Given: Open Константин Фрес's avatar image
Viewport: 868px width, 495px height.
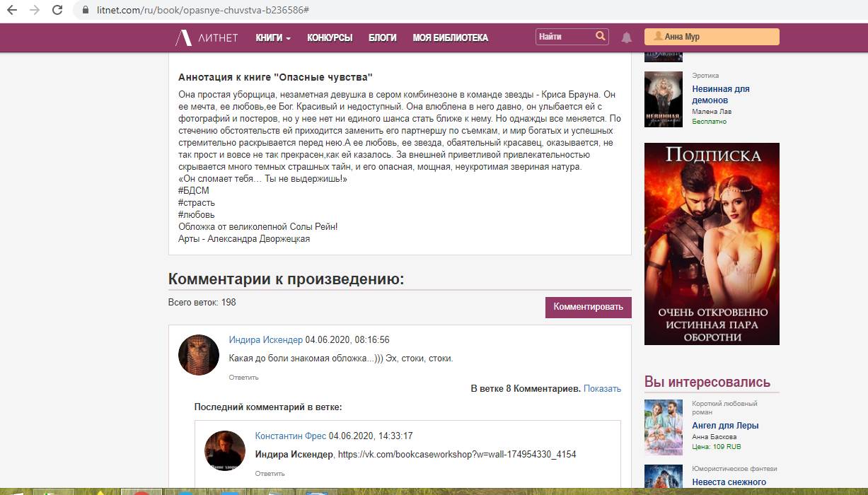Looking at the screenshot, I should [x=225, y=450].
